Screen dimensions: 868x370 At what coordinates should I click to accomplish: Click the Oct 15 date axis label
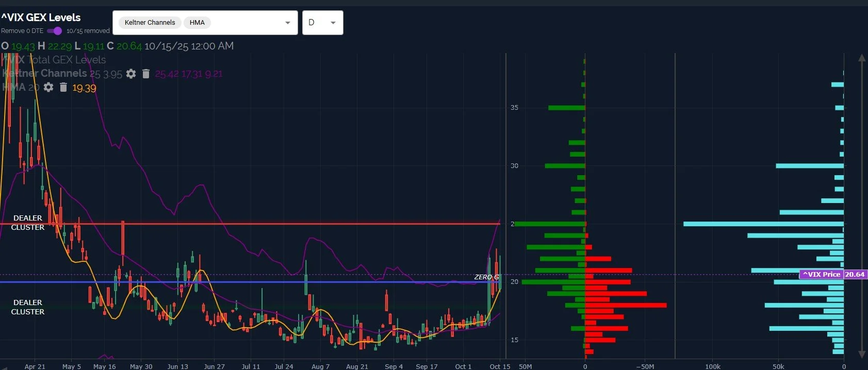[x=500, y=366]
